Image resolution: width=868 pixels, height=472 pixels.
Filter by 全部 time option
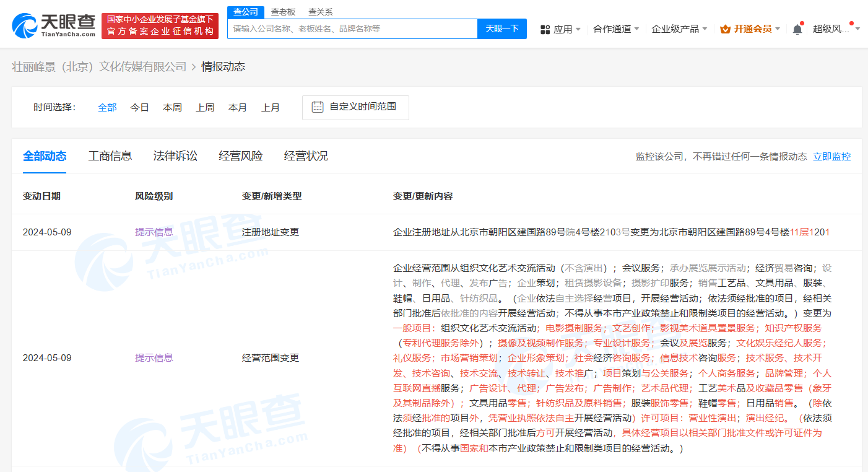pos(107,107)
